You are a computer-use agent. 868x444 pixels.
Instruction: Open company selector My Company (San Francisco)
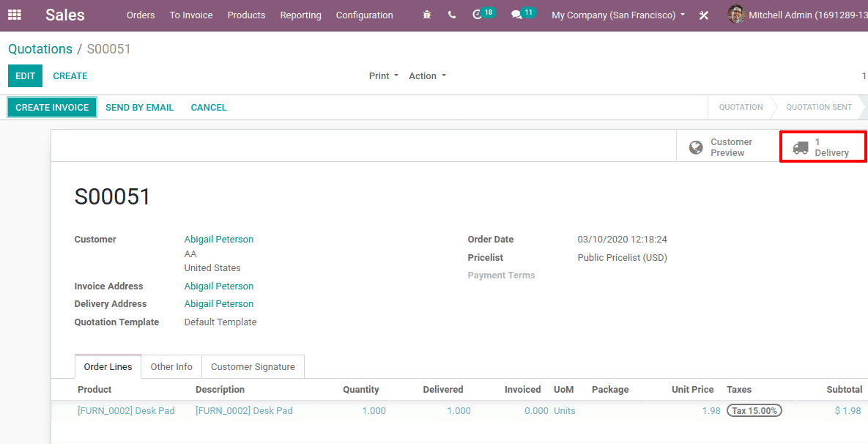618,15
